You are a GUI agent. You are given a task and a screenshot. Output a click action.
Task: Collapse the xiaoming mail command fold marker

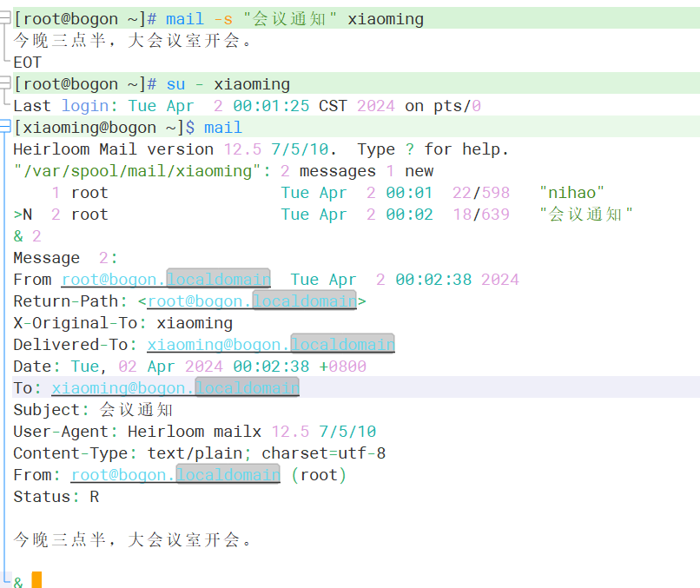[x=5, y=126]
